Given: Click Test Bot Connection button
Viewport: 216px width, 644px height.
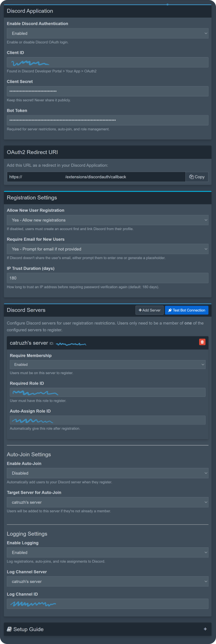Looking at the screenshot, I should (187, 310).
